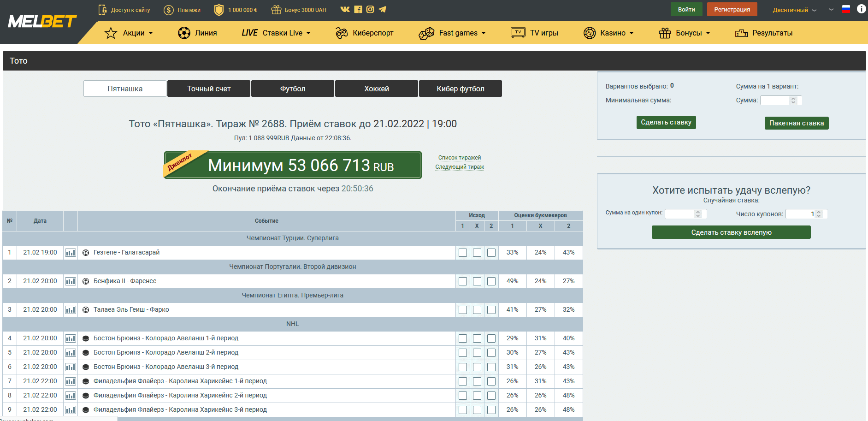The image size is (868, 421).
Task: Open statistics icon for Филадельфия Флайерз 1-й период
Action: [71, 381]
